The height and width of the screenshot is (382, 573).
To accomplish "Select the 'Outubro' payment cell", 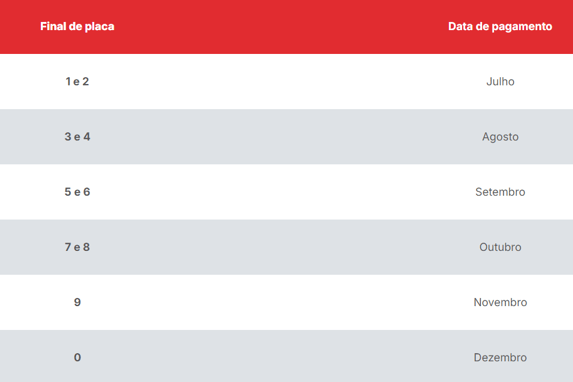I will (500, 247).
